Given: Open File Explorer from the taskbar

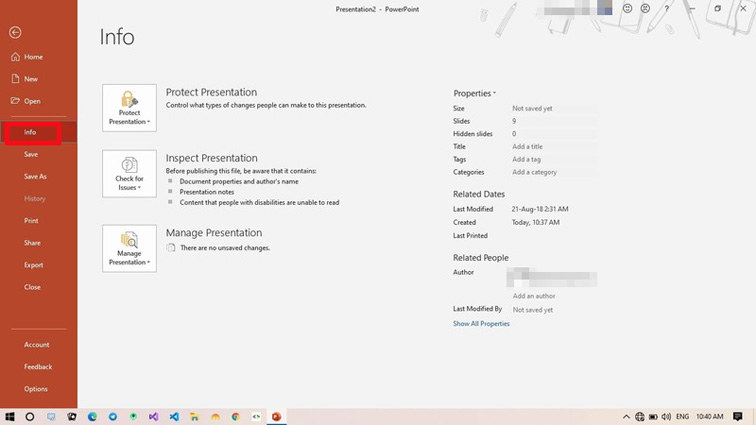Looking at the screenshot, I should tap(194, 416).
